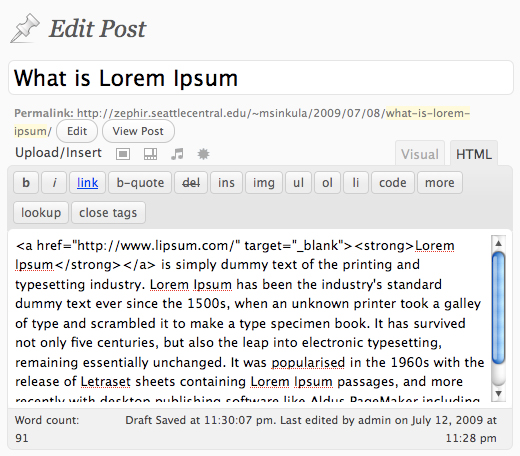Click the Add Video icon
The image size is (520, 456).
(150, 154)
